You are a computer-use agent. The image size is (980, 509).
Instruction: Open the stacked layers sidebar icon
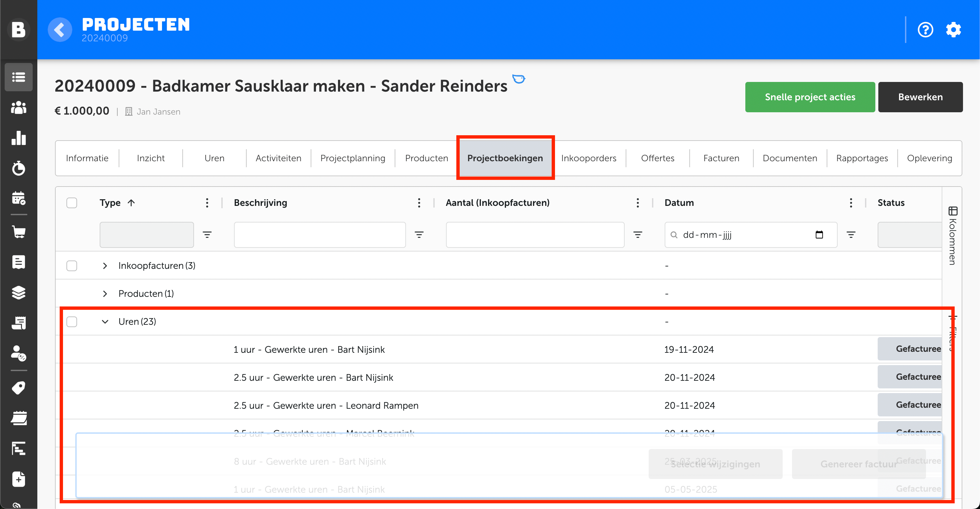[x=18, y=292]
